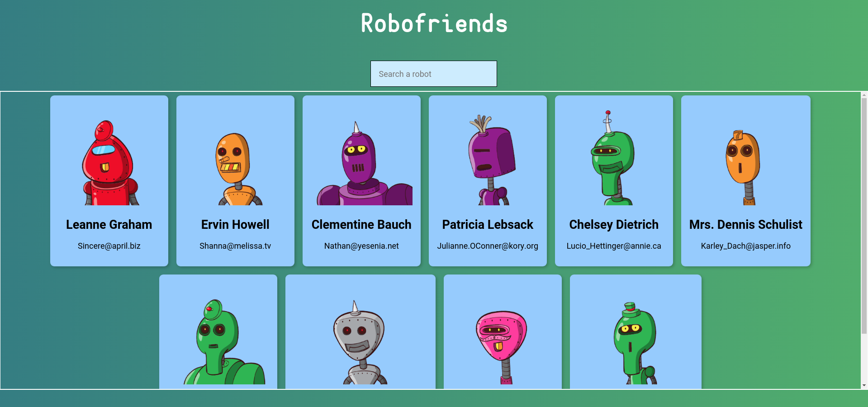Click email Karley_Dach@jasper.info
Screen dimensions: 868x407
(x=746, y=246)
